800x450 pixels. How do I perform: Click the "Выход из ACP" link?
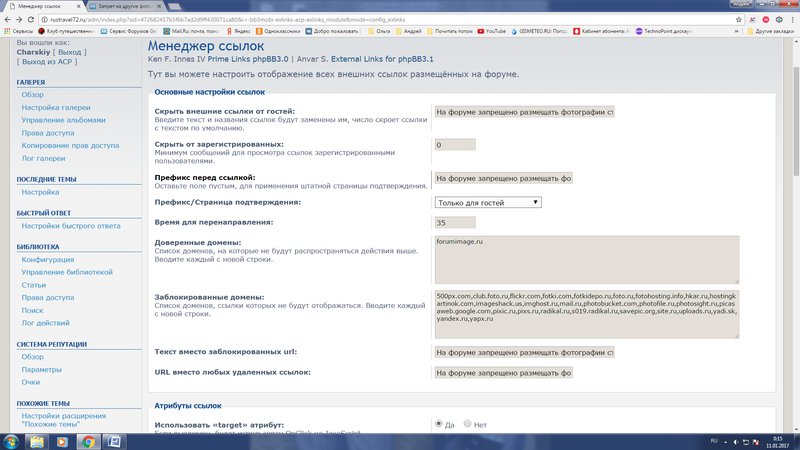pyautogui.click(x=43, y=62)
